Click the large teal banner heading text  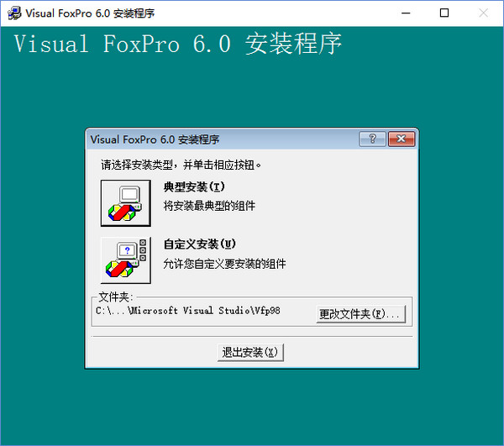point(178,44)
